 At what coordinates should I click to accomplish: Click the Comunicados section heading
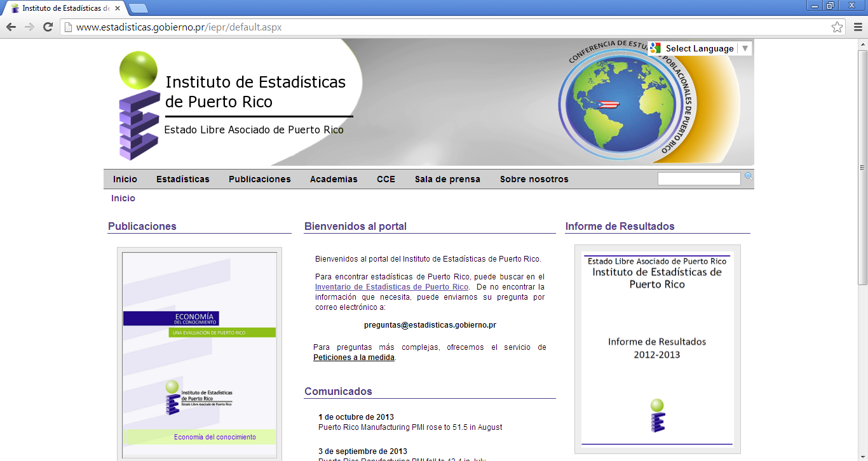(338, 391)
